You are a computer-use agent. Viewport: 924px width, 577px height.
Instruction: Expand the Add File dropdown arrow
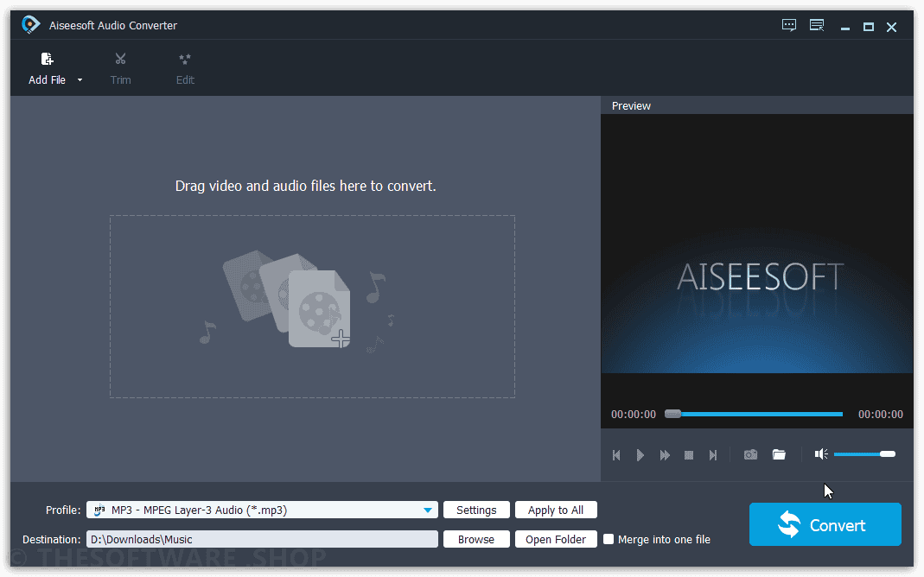click(80, 80)
